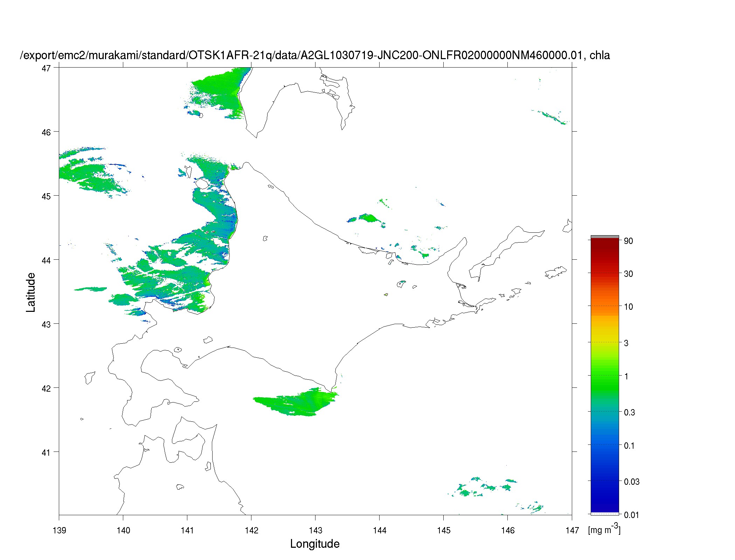Click latitude tick label 44
Image resolution: width=735 pixels, height=560 pixels.
46,260
